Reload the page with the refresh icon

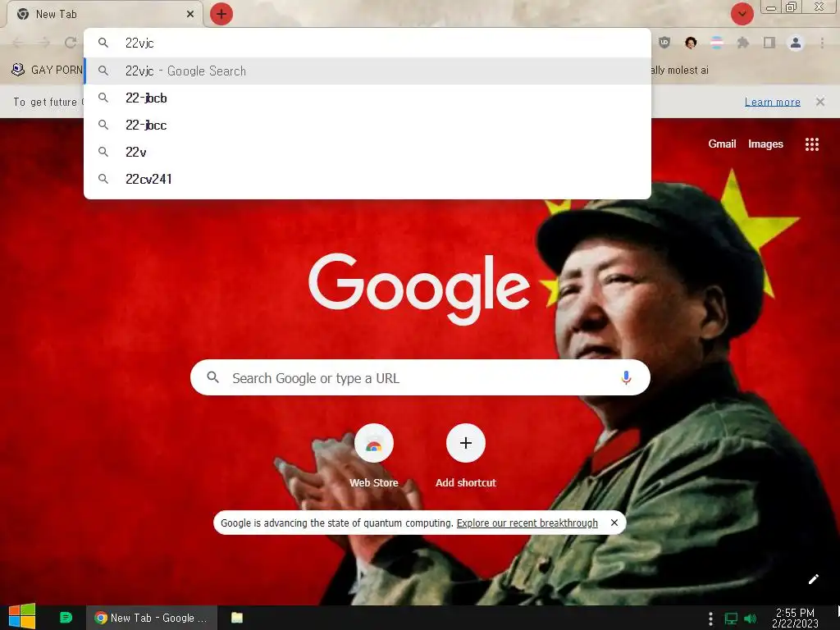(71, 43)
